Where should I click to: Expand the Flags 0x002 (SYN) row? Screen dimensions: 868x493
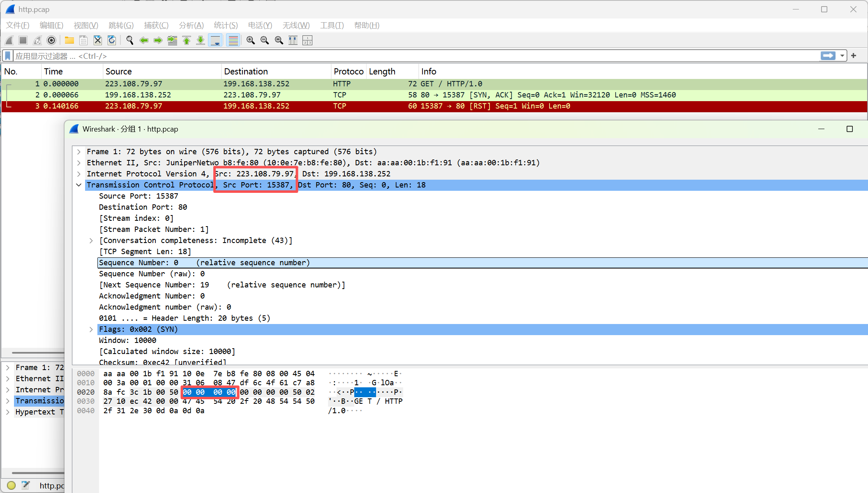(91, 329)
